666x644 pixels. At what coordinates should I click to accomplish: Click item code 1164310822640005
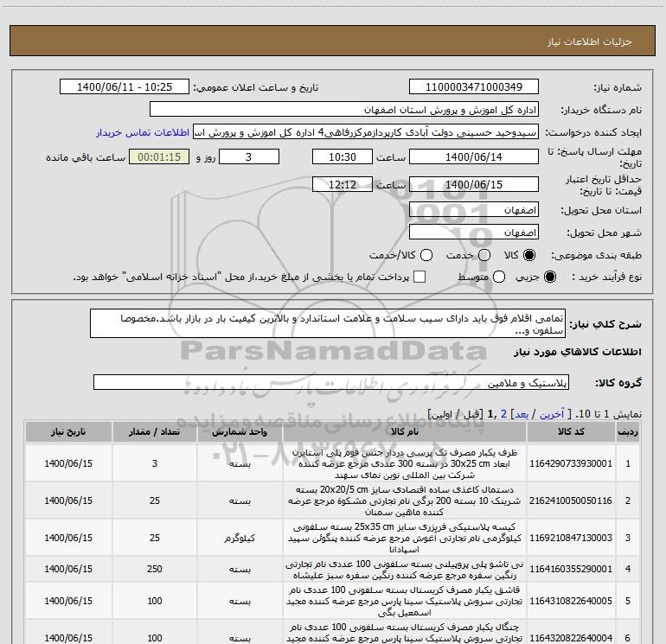pos(571,601)
